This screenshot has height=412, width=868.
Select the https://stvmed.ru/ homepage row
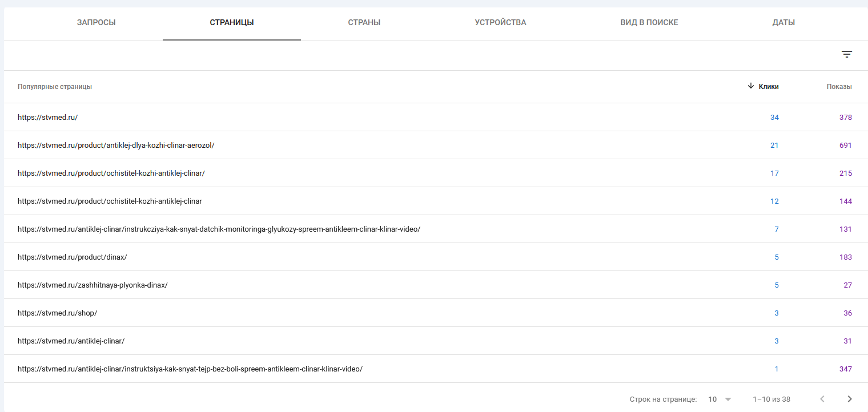47,118
